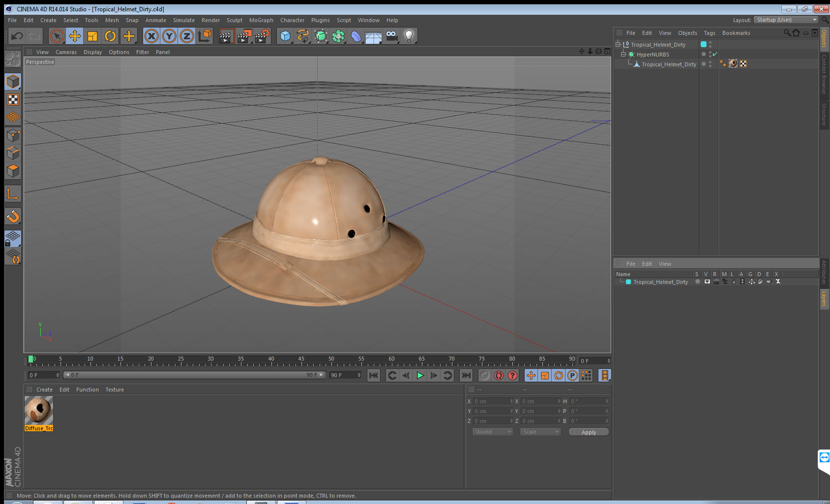Switch to Model mode cube icon

click(x=13, y=82)
